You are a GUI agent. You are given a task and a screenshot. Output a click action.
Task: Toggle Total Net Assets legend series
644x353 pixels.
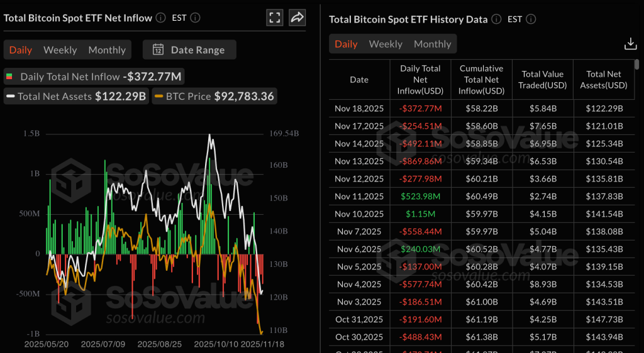pos(76,96)
